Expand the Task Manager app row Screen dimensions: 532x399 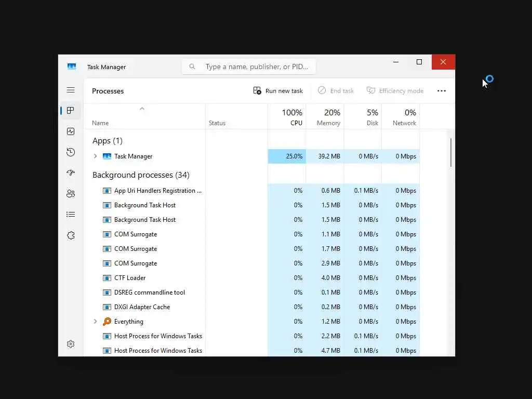(96, 156)
